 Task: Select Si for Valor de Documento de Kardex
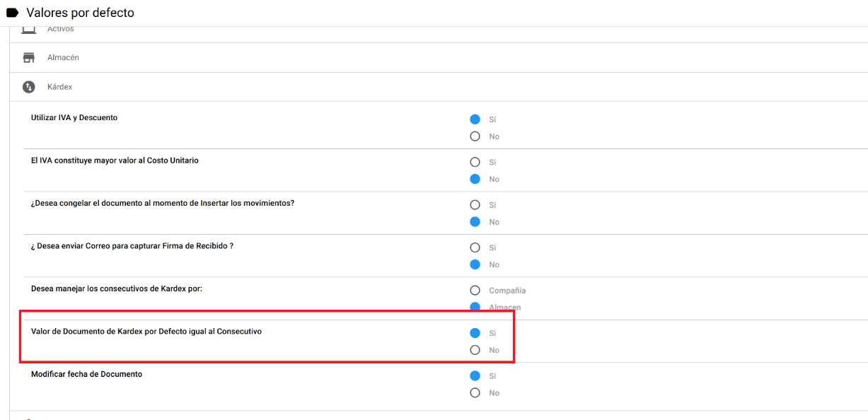(x=475, y=333)
